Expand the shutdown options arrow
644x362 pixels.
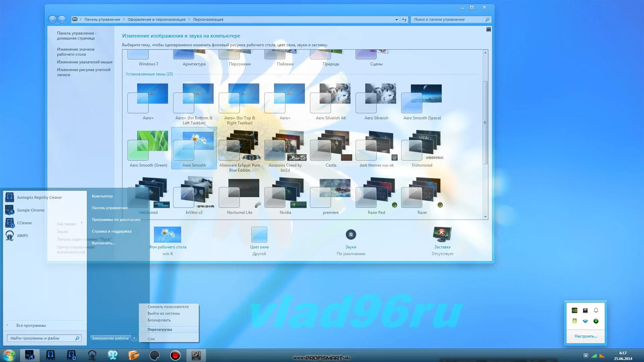pyautogui.click(x=134, y=338)
